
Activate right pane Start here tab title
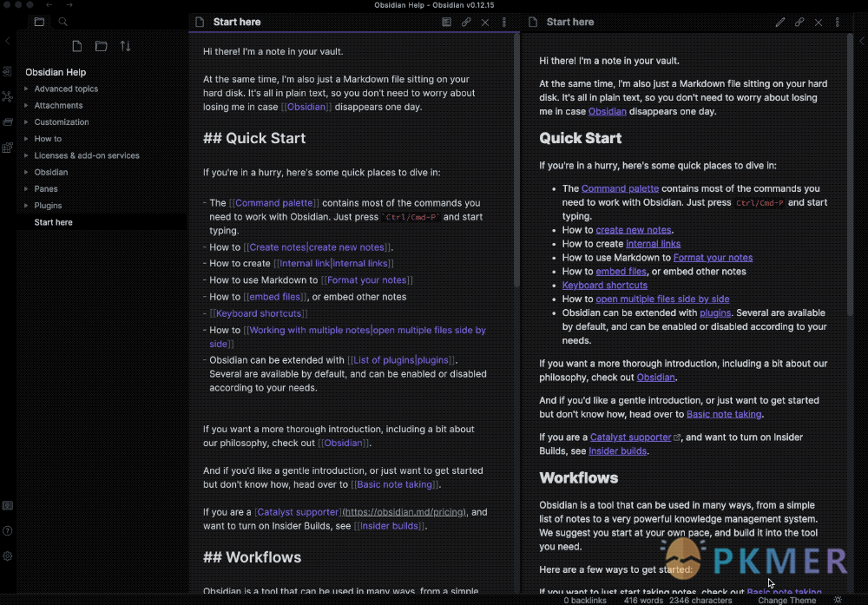[570, 23]
